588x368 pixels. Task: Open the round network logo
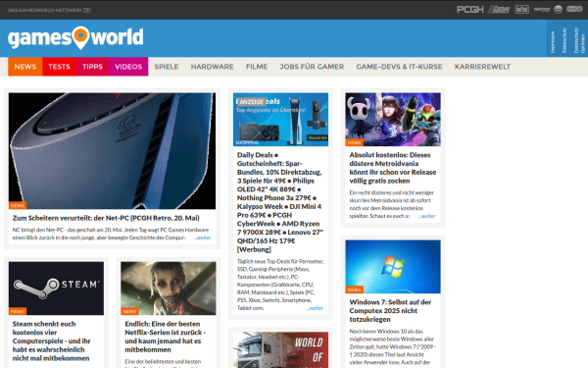(x=558, y=10)
